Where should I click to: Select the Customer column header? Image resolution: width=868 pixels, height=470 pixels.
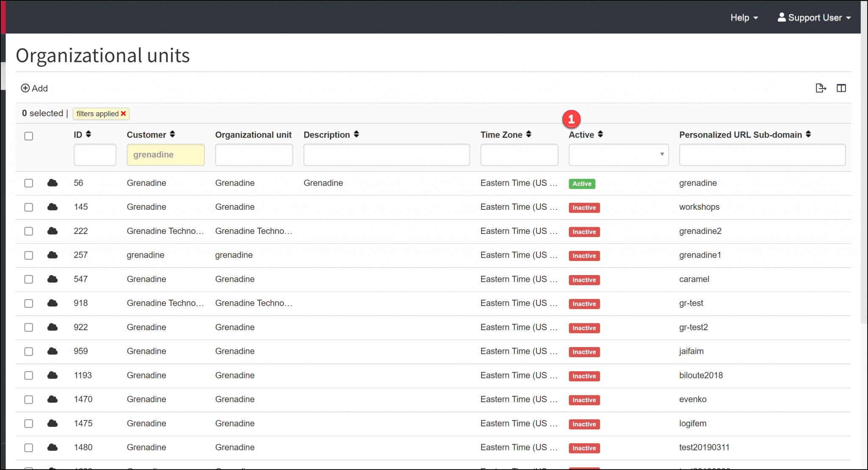pos(146,134)
